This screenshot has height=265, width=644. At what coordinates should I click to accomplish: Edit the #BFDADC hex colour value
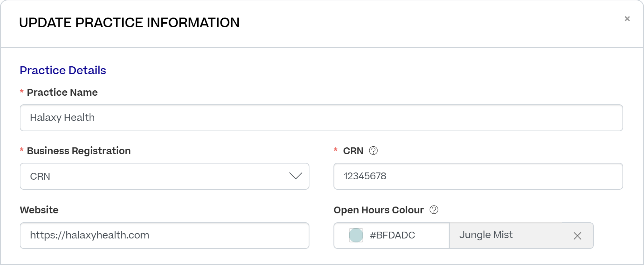point(392,235)
